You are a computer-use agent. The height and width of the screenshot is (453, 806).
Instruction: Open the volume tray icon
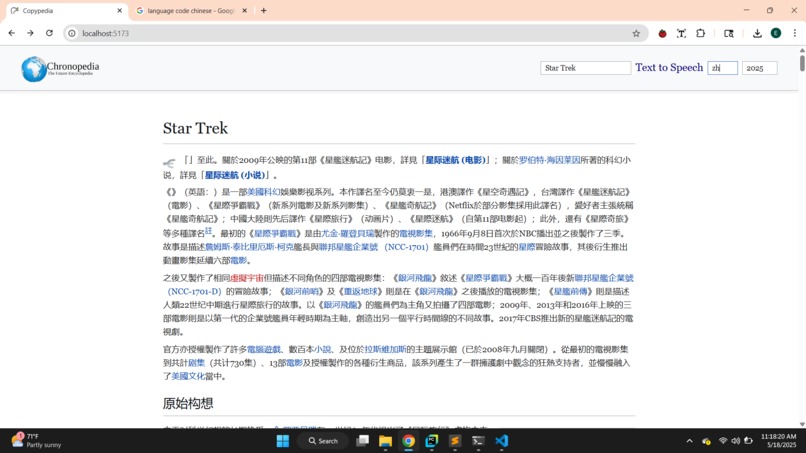click(736, 441)
